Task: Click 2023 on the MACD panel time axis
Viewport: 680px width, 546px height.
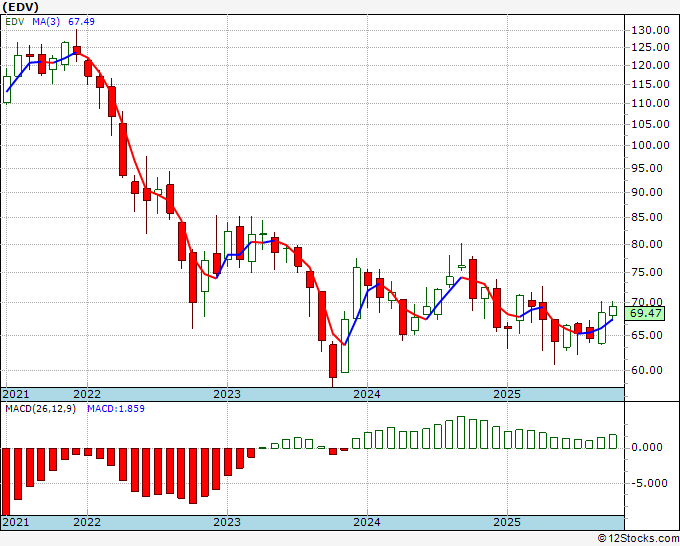Action: [227, 522]
